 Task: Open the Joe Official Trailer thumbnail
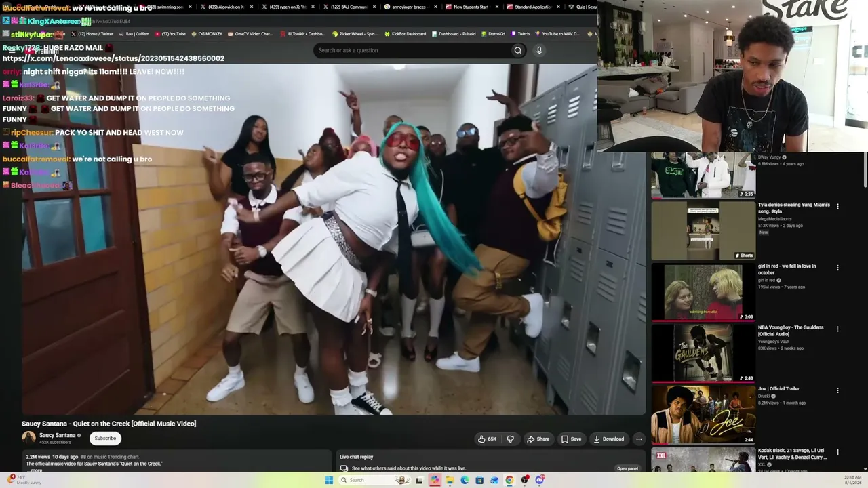703,415
